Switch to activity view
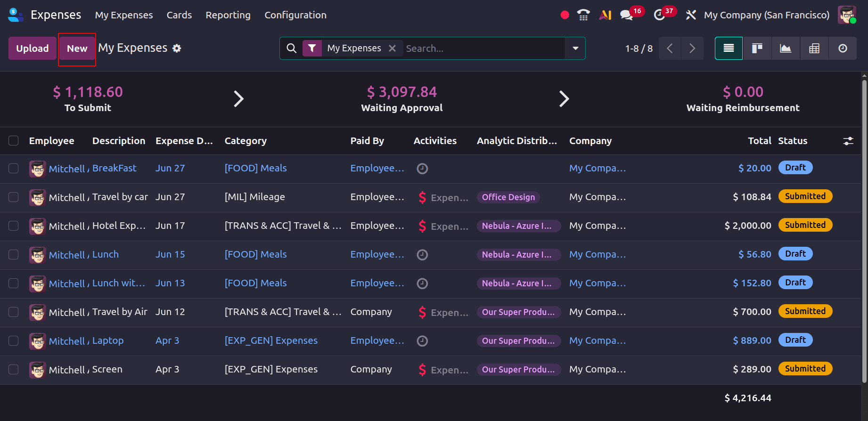Viewport: 868px width, 421px height. (x=843, y=49)
